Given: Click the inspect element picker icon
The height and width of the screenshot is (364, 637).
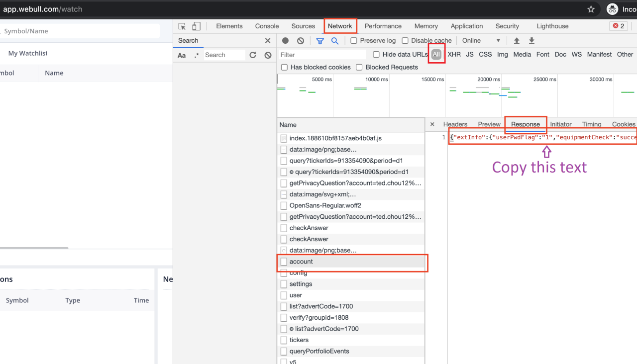Looking at the screenshot, I should coord(182,26).
